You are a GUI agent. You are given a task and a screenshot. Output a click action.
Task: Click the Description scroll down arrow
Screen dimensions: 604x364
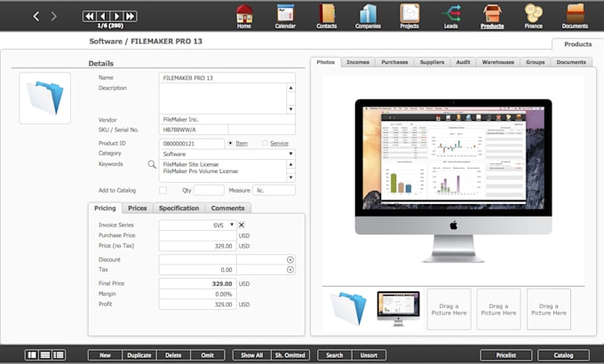pos(290,109)
